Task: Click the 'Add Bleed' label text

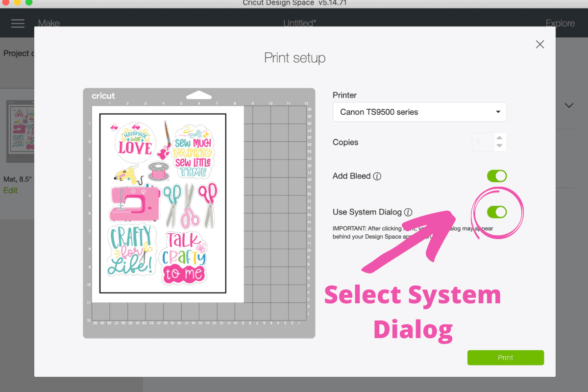Action: (x=352, y=176)
